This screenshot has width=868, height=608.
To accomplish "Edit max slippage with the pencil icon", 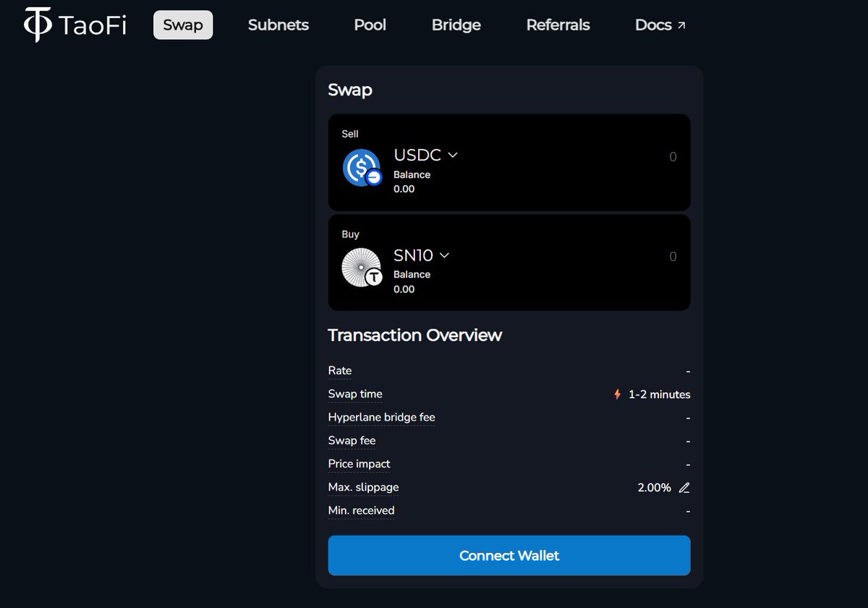I will [x=684, y=488].
